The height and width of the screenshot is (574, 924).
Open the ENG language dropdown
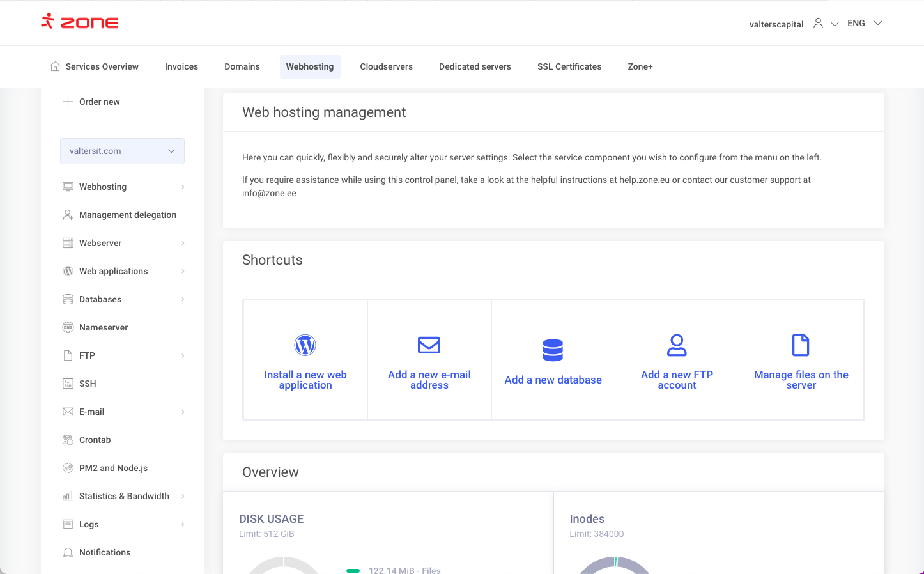point(865,23)
